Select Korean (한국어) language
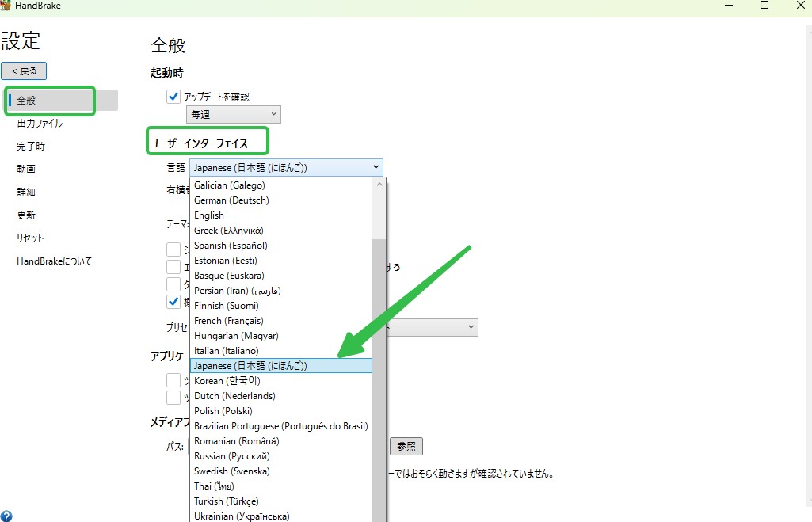Viewport: 812px width, 522px height. pyautogui.click(x=281, y=381)
